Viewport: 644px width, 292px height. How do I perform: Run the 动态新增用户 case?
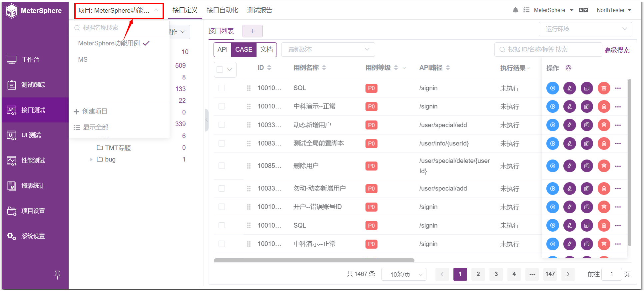553,125
